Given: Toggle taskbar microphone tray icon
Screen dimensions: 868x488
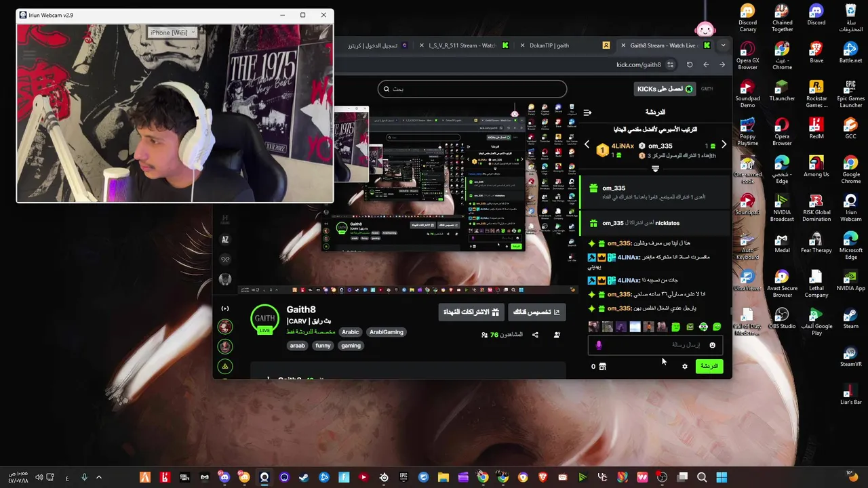Looking at the screenshot, I should coord(84,477).
